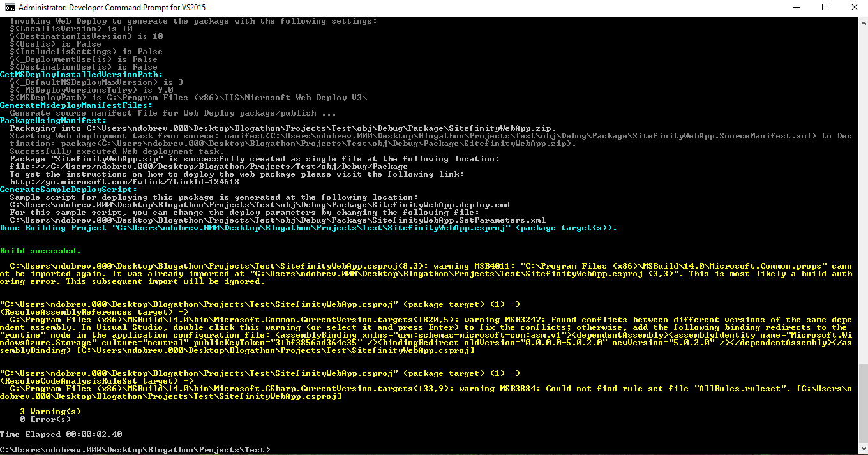The width and height of the screenshot is (868, 455).
Task: Click the scrollbar down arrow
Action: (x=862, y=449)
